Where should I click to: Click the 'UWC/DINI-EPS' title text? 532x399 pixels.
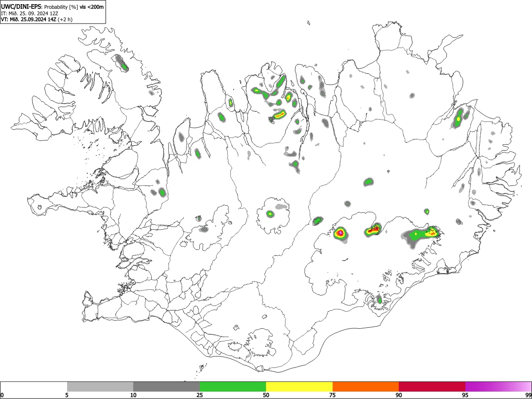[21, 7]
